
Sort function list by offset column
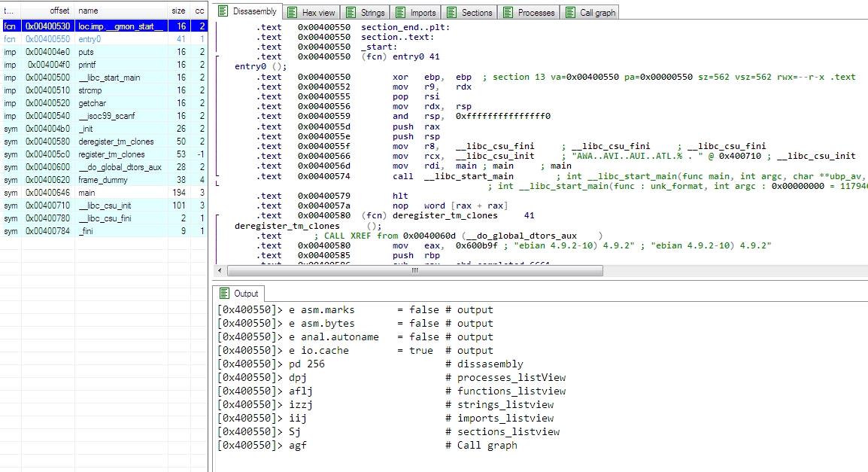coord(48,11)
